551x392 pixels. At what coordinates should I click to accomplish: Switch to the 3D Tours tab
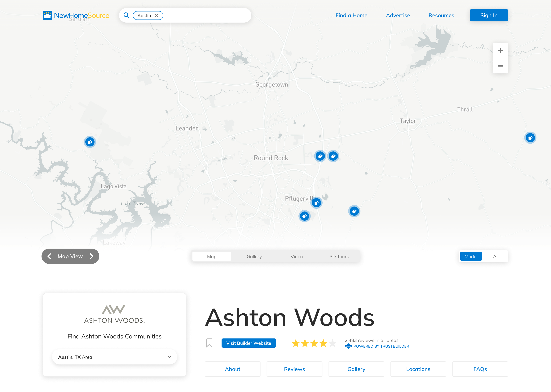point(339,256)
